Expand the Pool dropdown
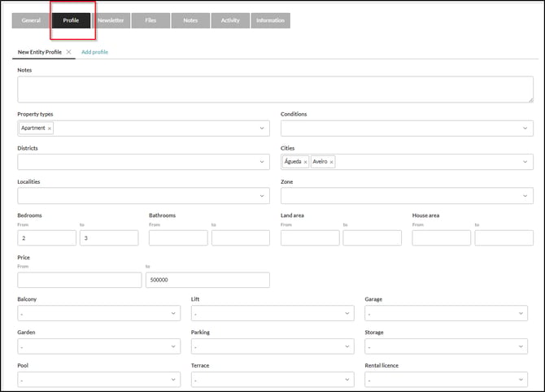This screenshot has height=392, width=545. [98, 380]
